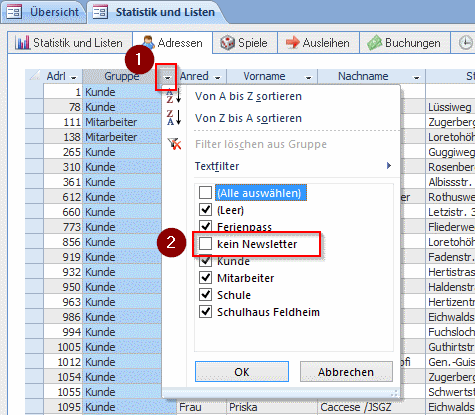Enable the kein Newsletter checkbox
Image resolution: width=475 pixels, height=415 pixels.
click(205, 244)
